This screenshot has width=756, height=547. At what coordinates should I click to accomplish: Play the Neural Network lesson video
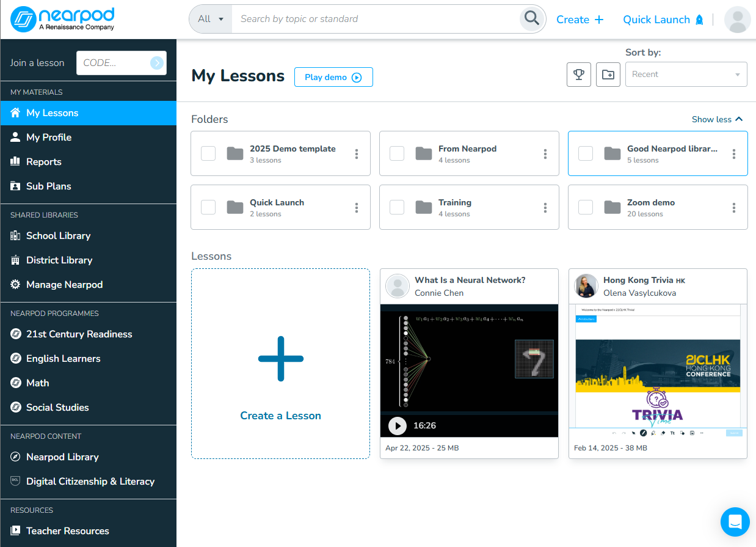[x=398, y=425]
